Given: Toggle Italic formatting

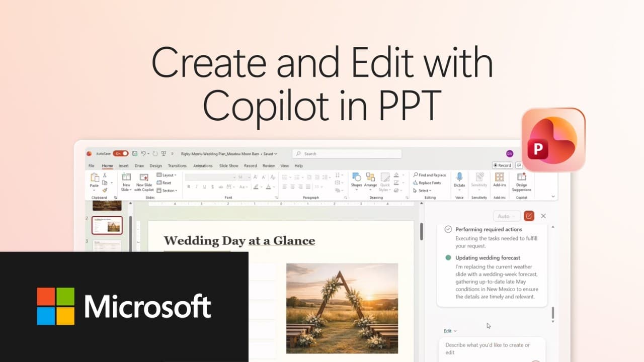Looking at the screenshot, I should pos(197,187).
